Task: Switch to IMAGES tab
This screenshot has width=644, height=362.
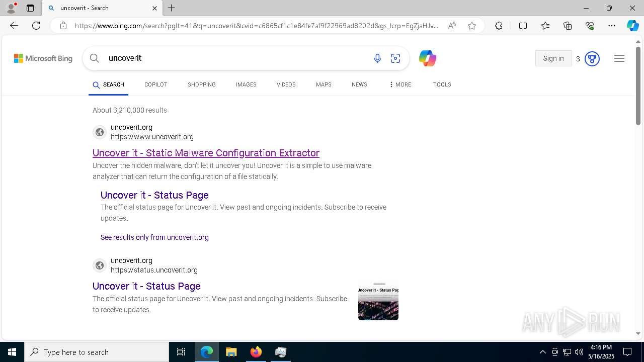Action: (246, 84)
